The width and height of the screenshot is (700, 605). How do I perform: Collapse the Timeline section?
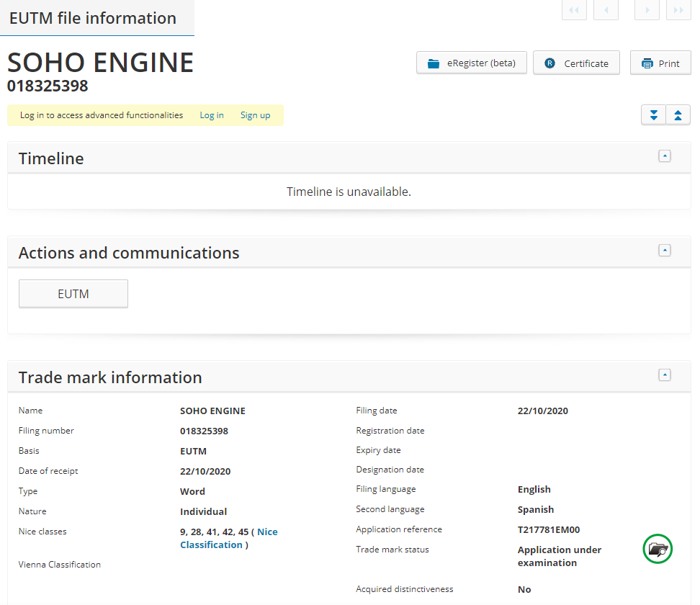click(x=665, y=156)
